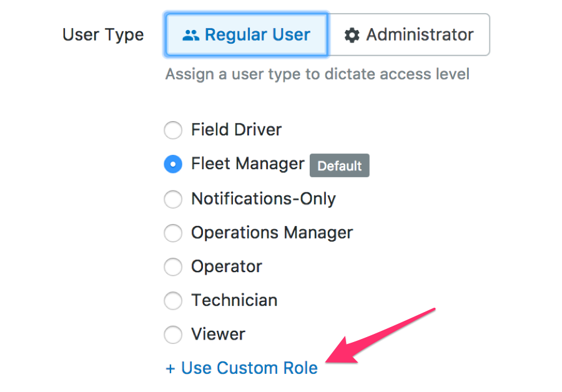Select the Operations Manager radio button
Screen dimensions: 562x392
tap(173, 233)
